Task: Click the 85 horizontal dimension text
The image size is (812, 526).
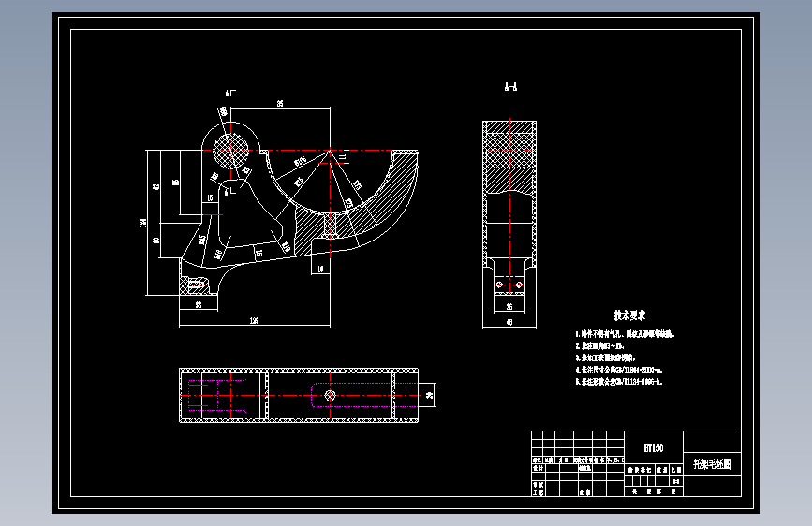Action: [x=280, y=104]
